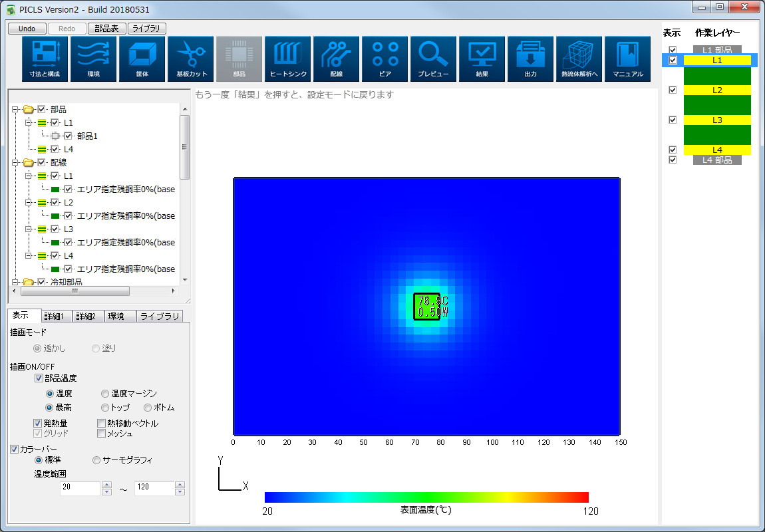This screenshot has width=765, height=532.
Task: Collapse the 冷却部品 tree node
Action: click(x=15, y=282)
